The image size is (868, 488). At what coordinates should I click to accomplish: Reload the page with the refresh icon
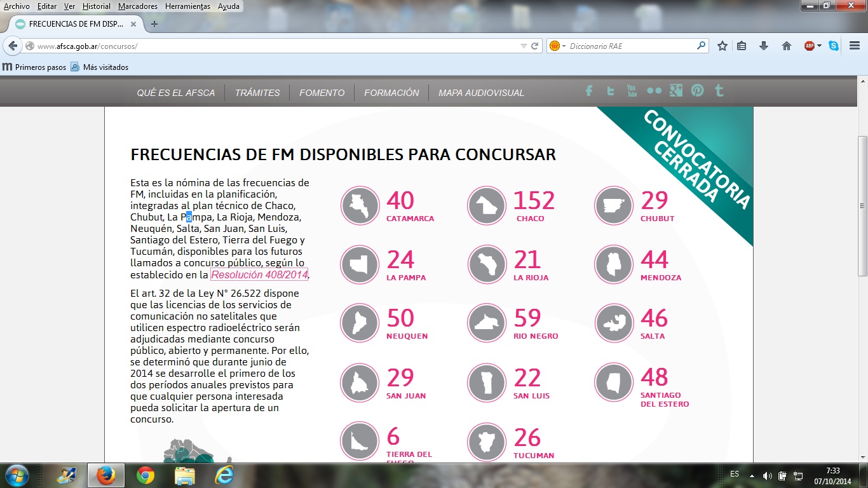click(535, 46)
